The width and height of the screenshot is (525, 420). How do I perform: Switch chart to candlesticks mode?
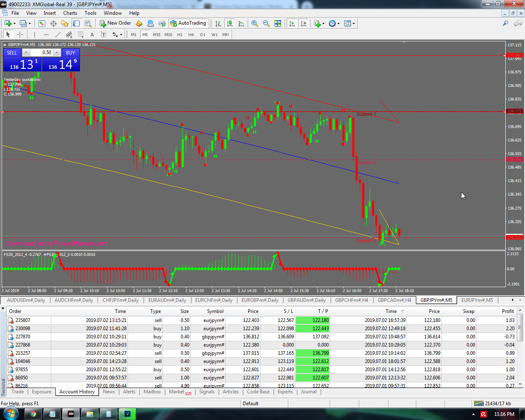point(230,23)
